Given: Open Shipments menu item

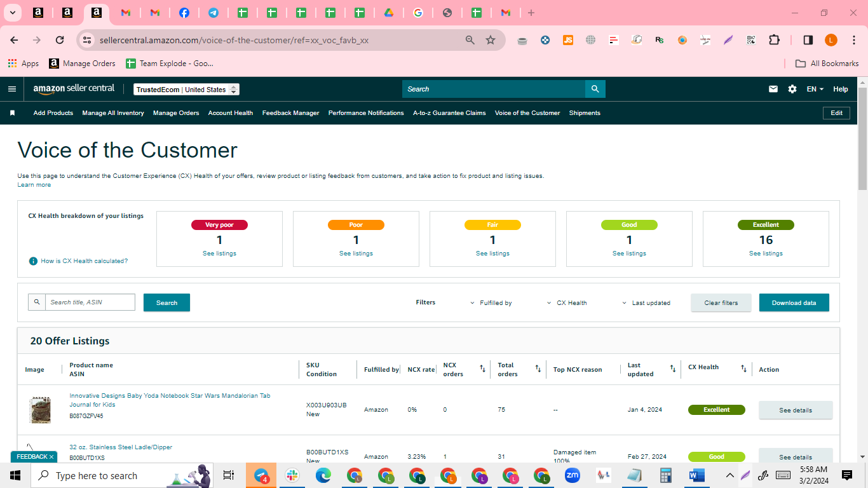Looking at the screenshot, I should [585, 113].
